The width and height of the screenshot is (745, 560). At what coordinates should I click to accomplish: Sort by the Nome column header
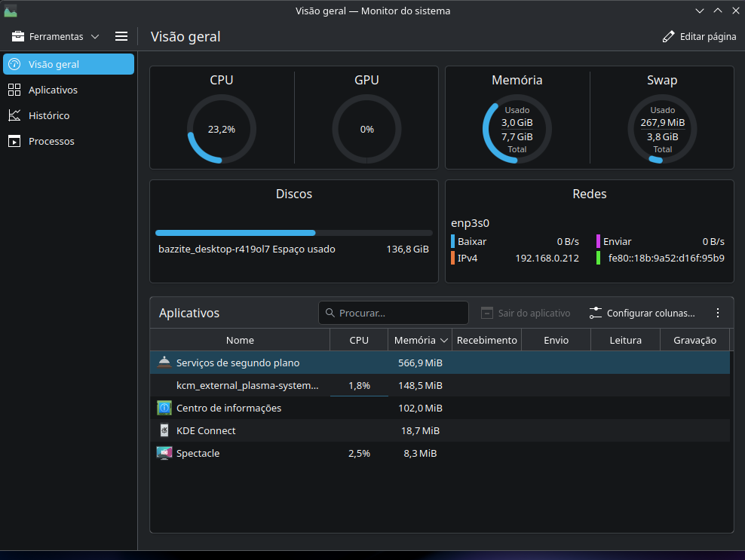[x=240, y=340]
